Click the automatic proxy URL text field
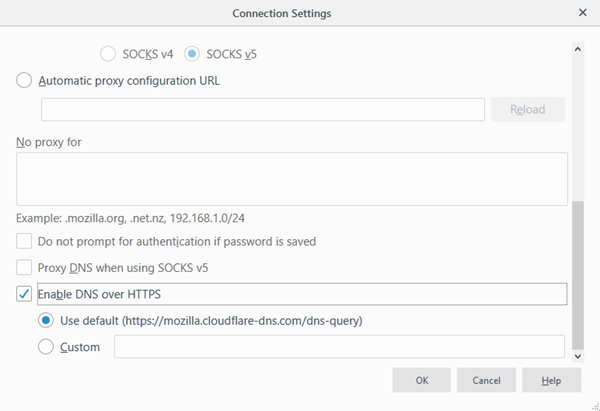This screenshot has width=600, height=411. (x=263, y=110)
